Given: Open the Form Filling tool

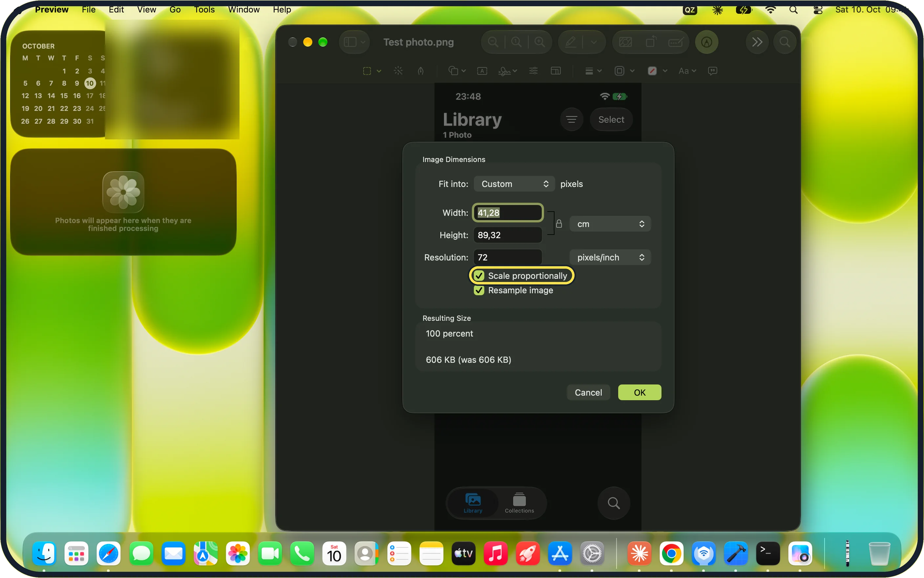Looking at the screenshot, I should click(676, 42).
